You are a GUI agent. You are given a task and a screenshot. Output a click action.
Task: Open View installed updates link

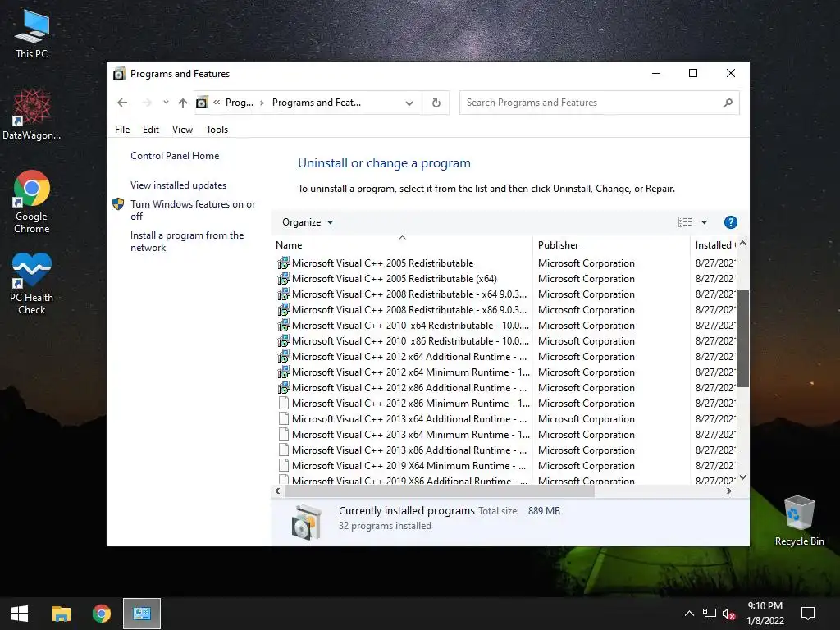pos(178,185)
